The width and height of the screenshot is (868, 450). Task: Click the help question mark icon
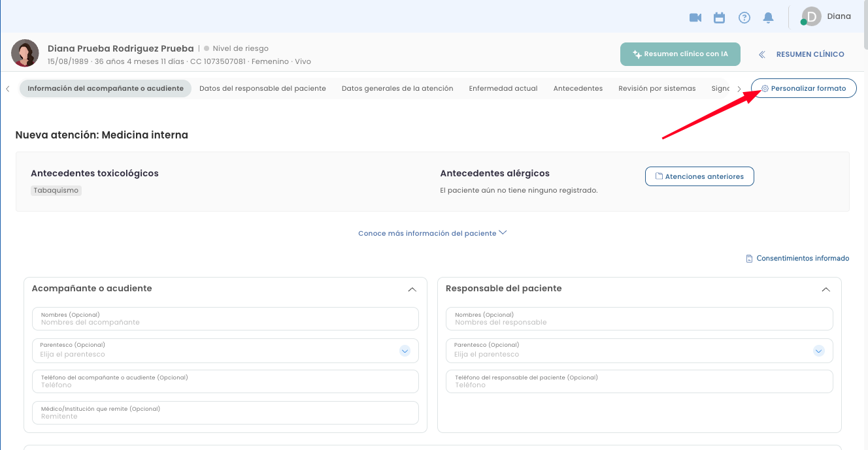(x=744, y=18)
